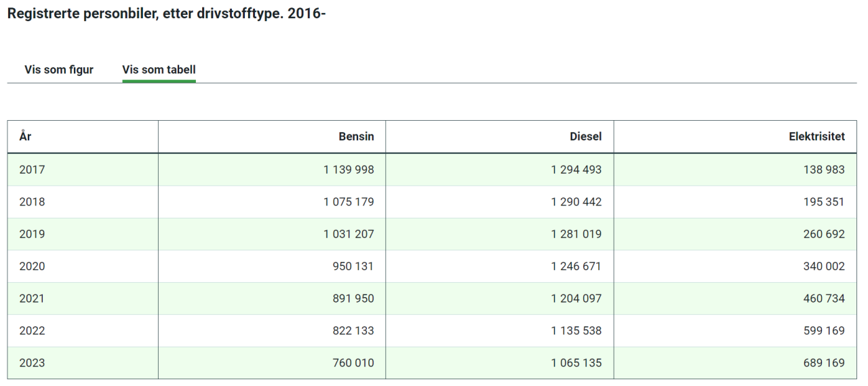Select the 2021 row year cell
868x386 pixels.
click(32, 298)
